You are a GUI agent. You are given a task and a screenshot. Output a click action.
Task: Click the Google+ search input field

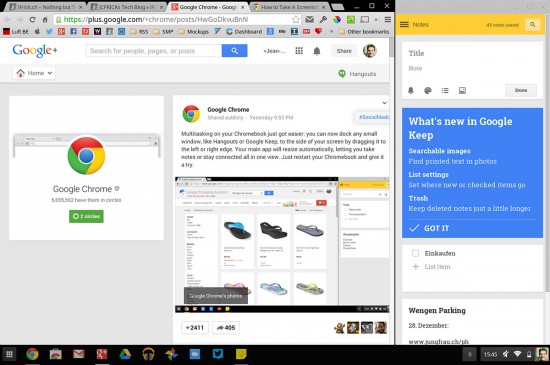pos(154,51)
